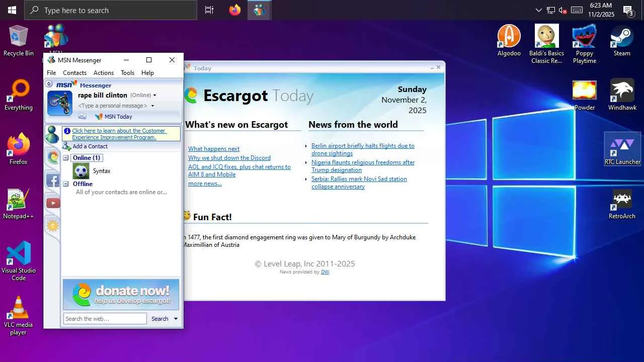The width and height of the screenshot is (644, 362).
Task: Select the Visual Studio Code desktop shortcut
Action: coord(19,261)
